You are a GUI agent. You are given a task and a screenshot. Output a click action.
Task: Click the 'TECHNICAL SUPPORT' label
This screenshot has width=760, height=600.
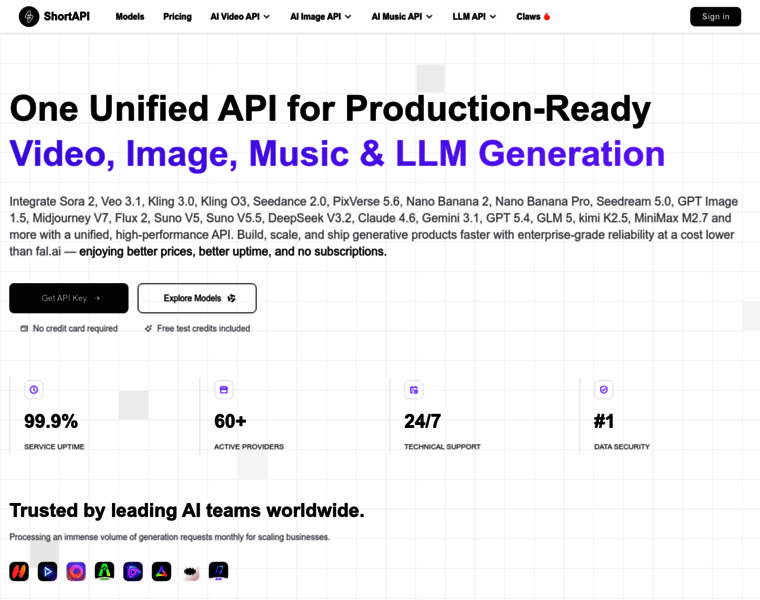click(443, 446)
